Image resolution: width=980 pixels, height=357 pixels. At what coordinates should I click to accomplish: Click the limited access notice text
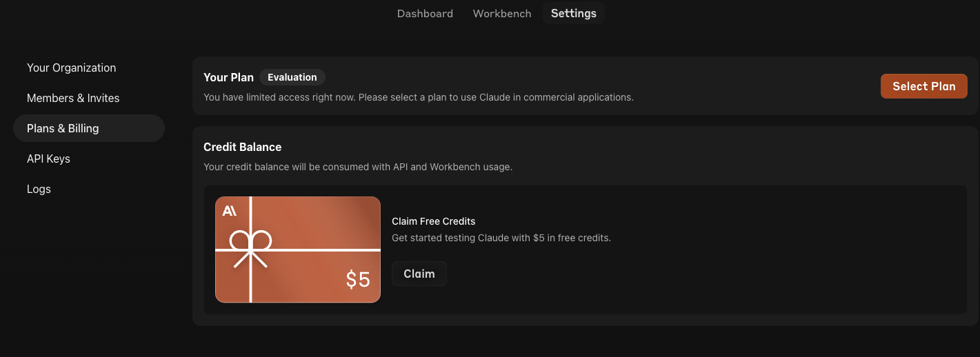(x=418, y=97)
